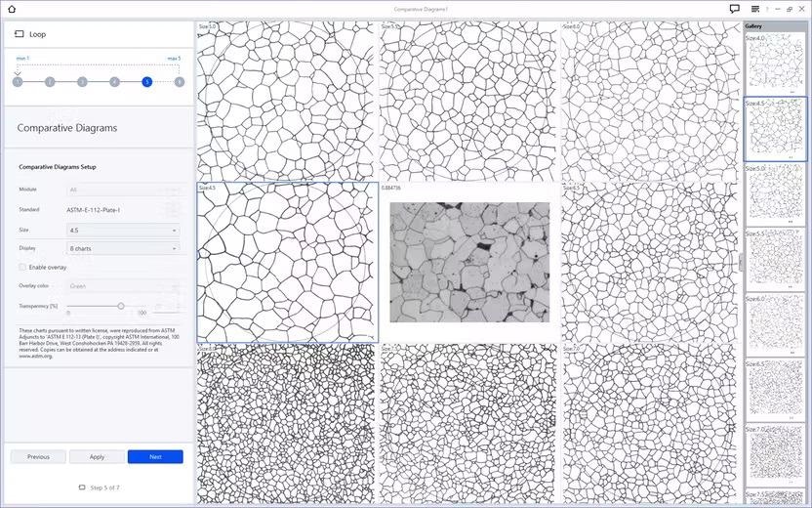
Task: Minimize the application window
Action: point(778,9)
